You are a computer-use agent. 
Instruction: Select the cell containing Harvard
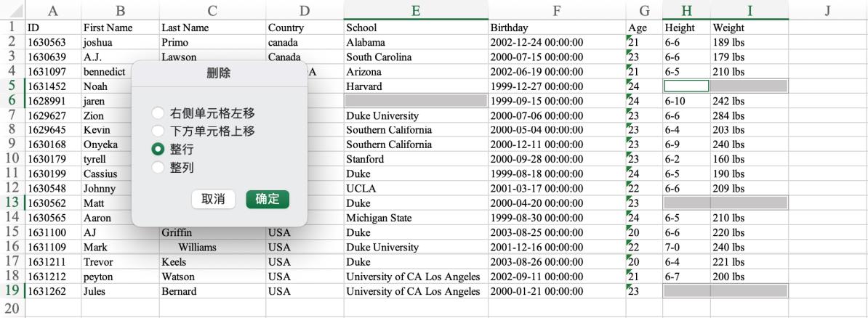point(415,86)
